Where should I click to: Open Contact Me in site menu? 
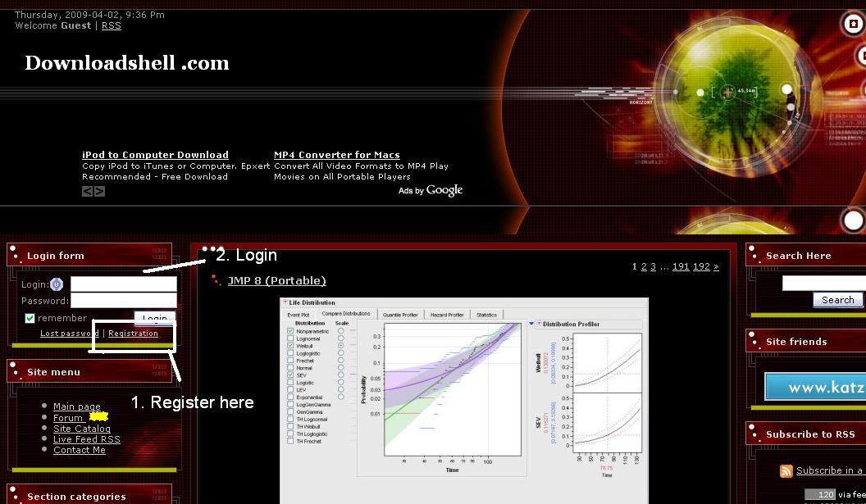pyautogui.click(x=80, y=450)
